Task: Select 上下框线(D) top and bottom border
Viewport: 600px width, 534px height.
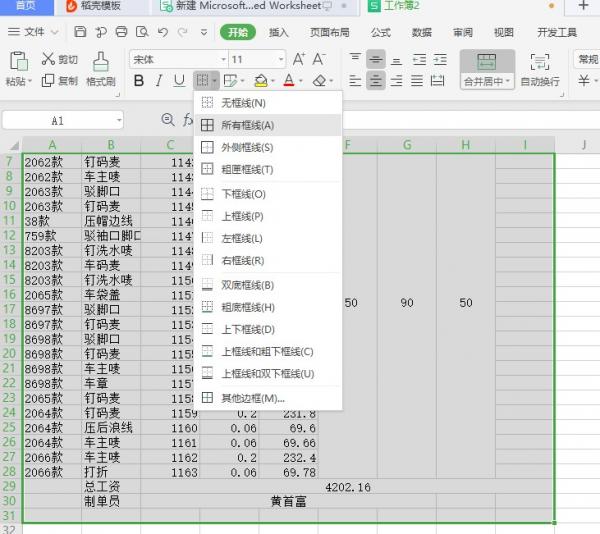Action: [x=267, y=329]
